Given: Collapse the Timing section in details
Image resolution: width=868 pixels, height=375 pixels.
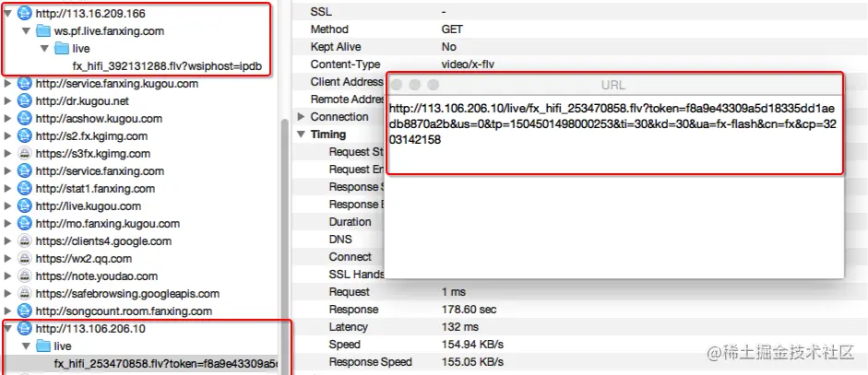Looking at the screenshot, I should click(301, 135).
